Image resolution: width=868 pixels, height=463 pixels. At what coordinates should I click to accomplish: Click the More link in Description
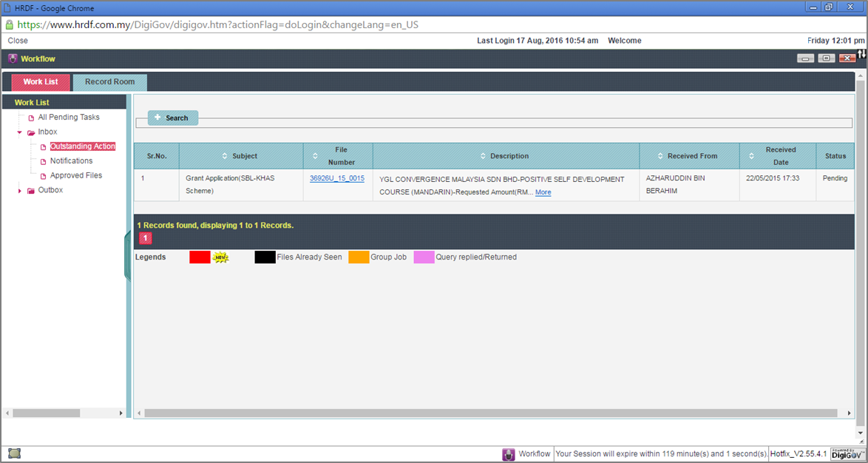543,192
